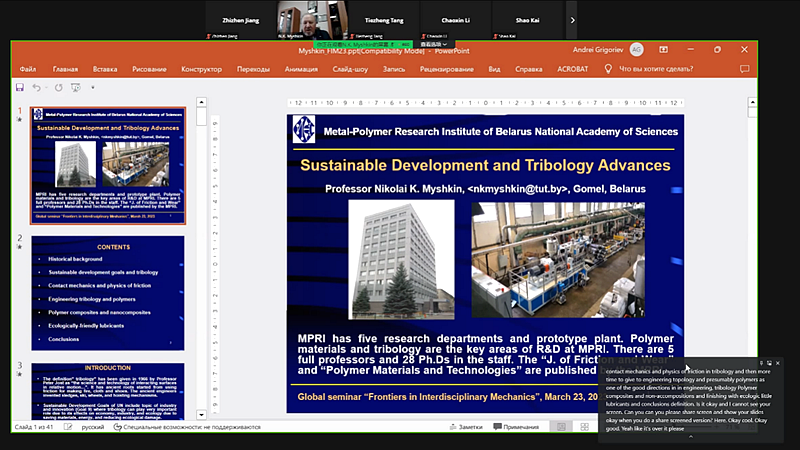Select slide 2 CONTENTS thumbnail
Viewport: 800px width, 450px height.
(x=108, y=293)
